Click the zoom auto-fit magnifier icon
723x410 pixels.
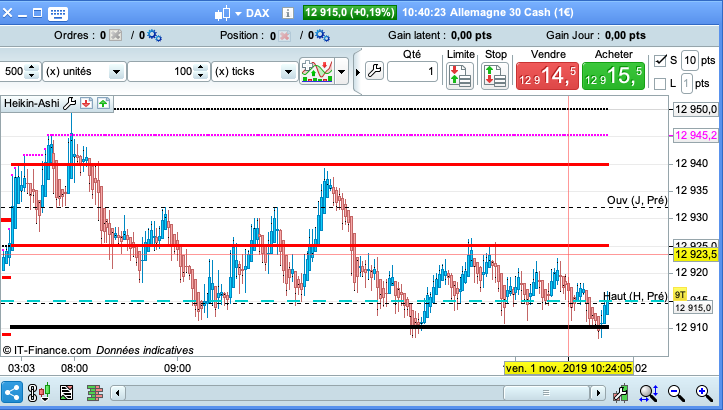[x=648, y=393]
